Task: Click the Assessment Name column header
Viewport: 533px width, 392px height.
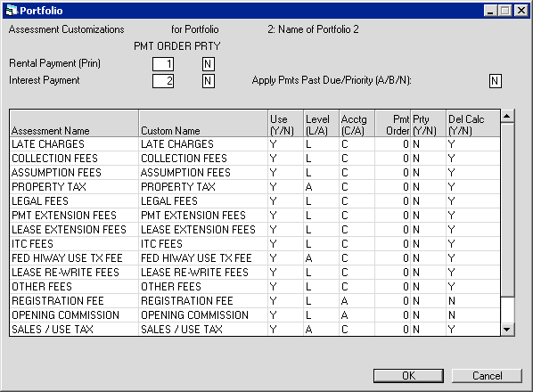Action: [74, 124]
